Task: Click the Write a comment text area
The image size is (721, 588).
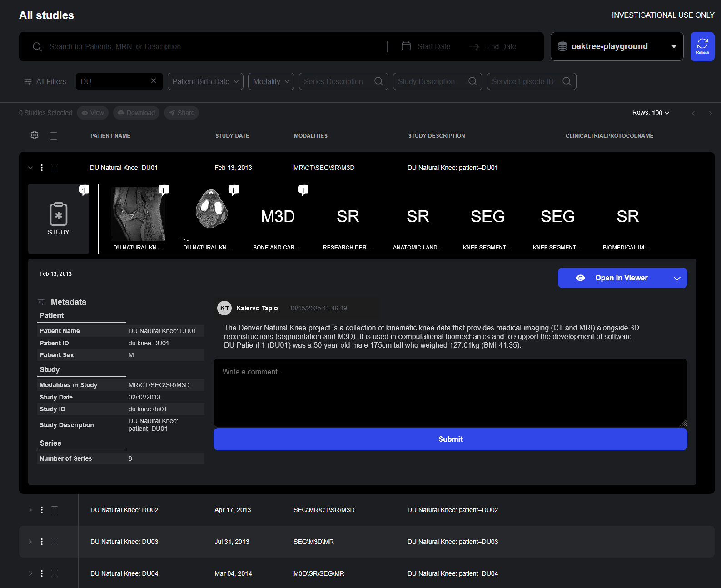Action: 450,392
